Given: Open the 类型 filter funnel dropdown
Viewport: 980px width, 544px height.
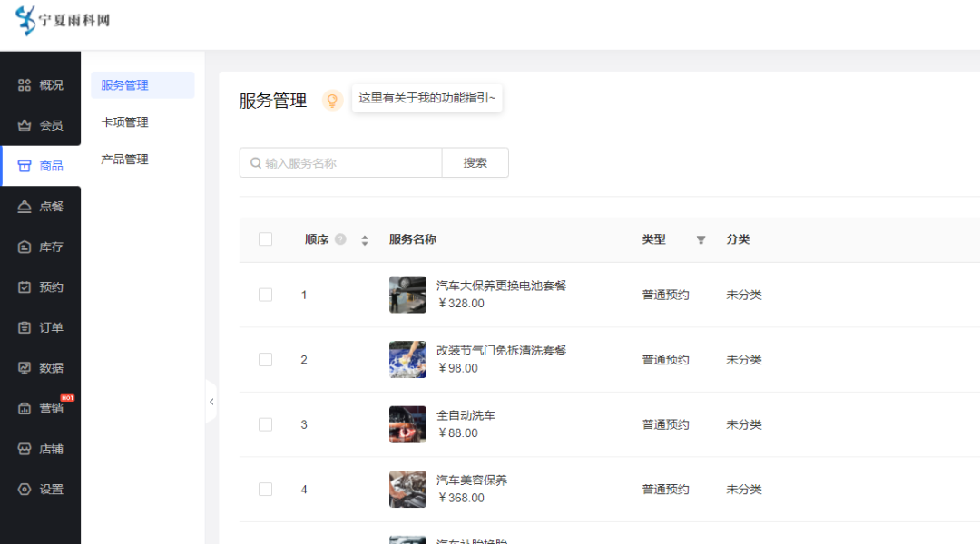Looking at the screenshot, I should (701, 240).
